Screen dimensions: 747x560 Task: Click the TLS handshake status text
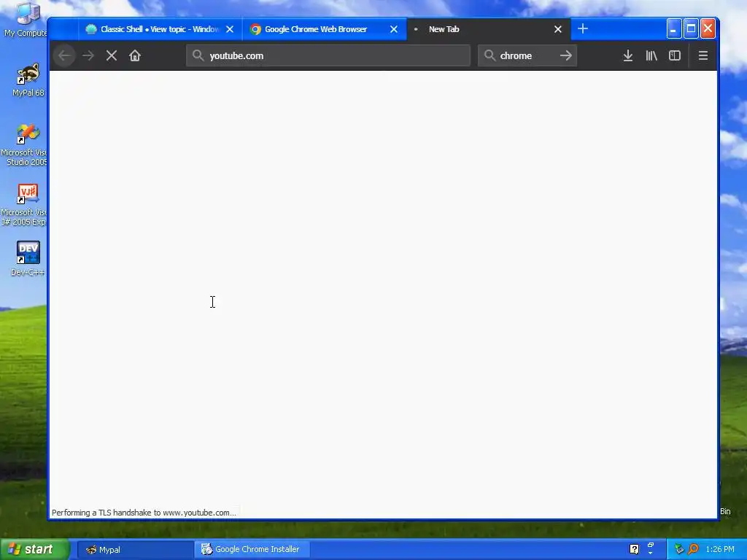click(x=144, y=513)
